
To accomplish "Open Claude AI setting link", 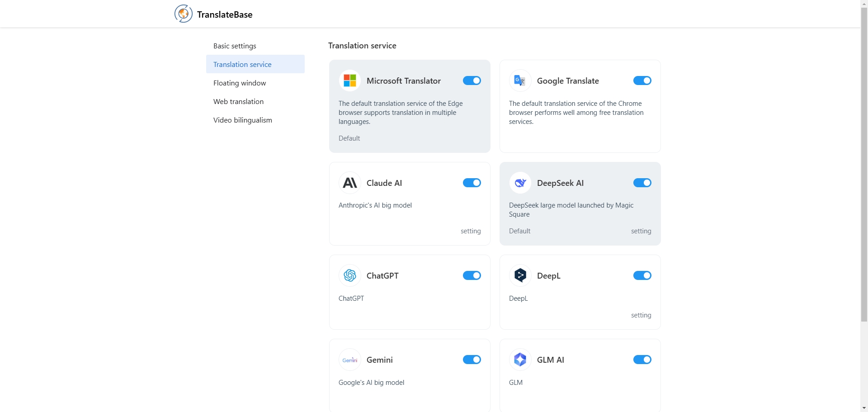I will point(471,231).
